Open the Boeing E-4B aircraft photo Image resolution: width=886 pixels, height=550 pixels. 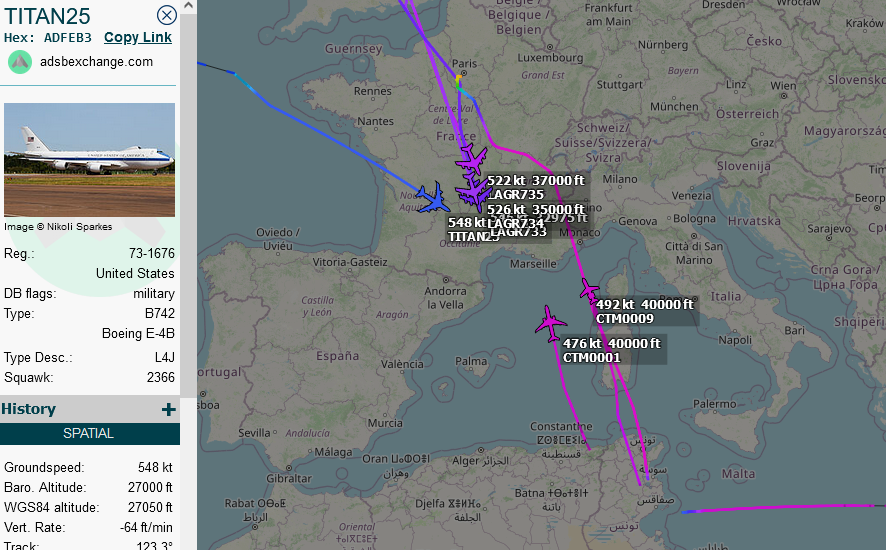89,160
